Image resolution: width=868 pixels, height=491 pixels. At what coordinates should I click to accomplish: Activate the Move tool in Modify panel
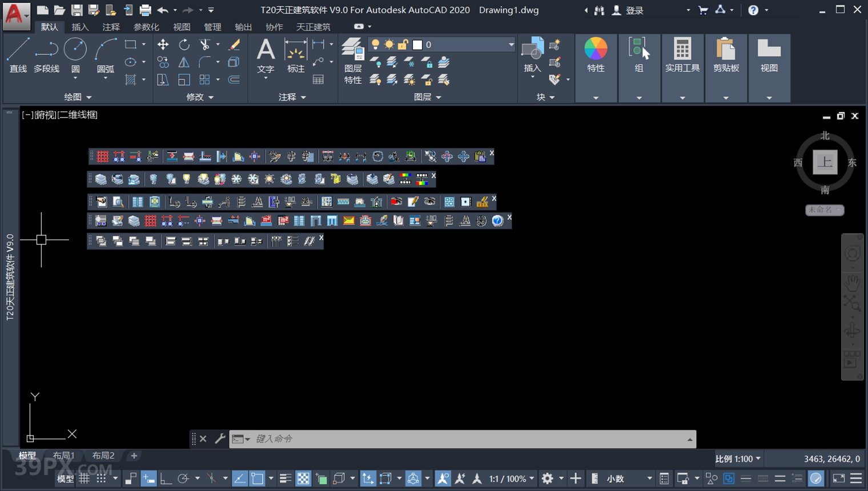163,45
